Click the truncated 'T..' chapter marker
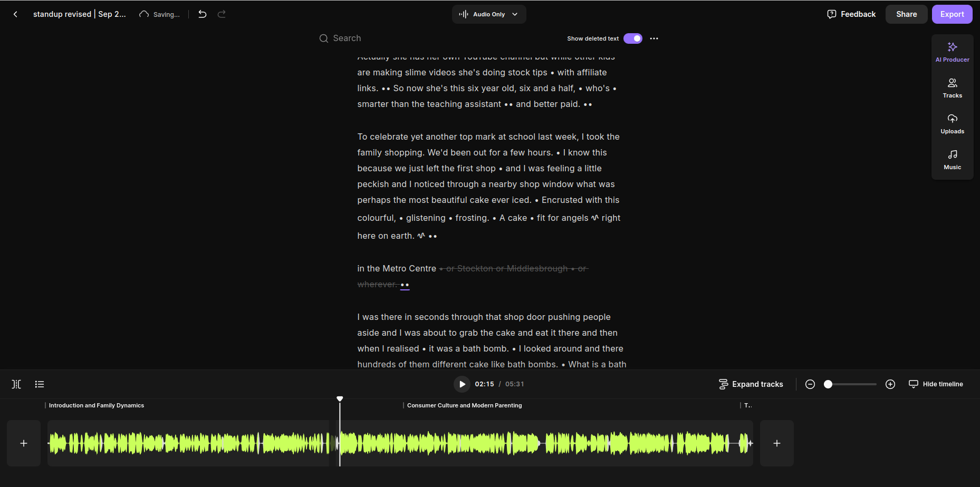This screenshot has width=980, height=487. [x=747, y=405]
